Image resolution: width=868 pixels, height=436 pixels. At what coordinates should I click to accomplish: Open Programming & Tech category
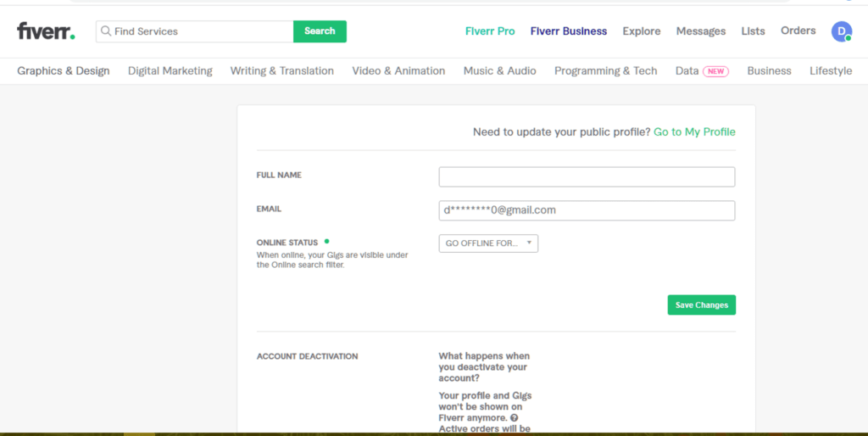point(605,71)
